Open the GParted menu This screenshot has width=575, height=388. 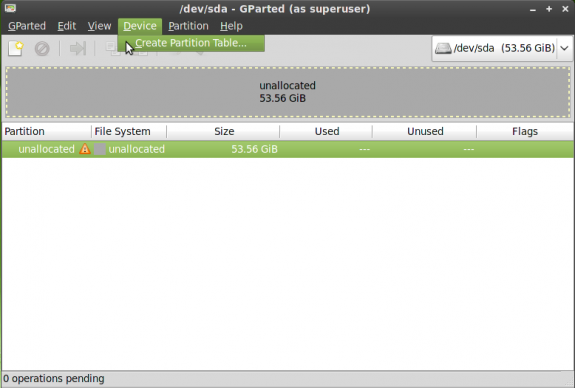27,26
